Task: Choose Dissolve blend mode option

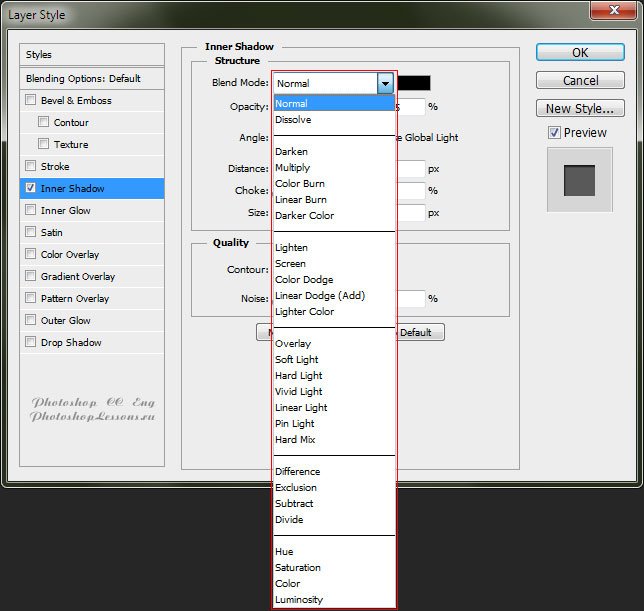Action: click(293, 120)
